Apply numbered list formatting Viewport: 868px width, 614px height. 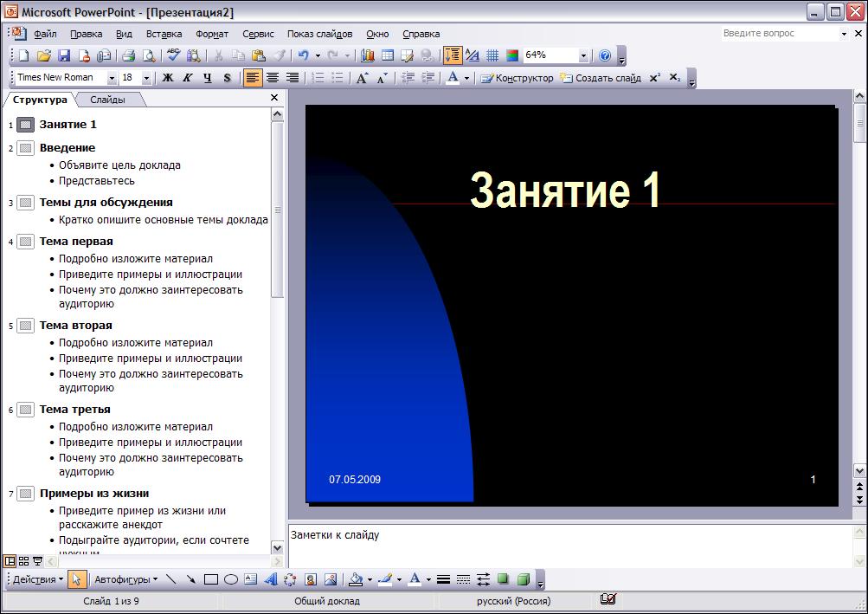(318, 78)
